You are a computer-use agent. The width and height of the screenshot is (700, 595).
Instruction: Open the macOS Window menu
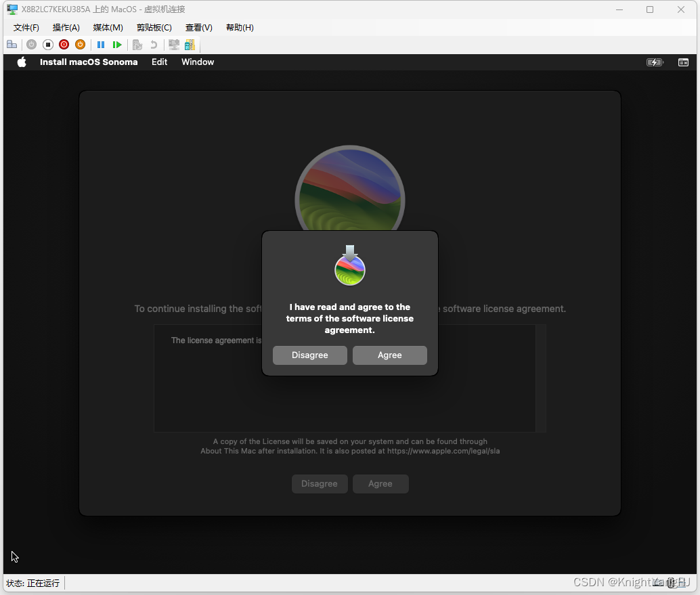(198, 62)
